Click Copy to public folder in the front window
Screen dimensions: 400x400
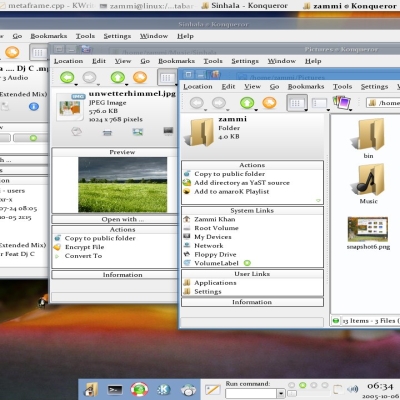[230, 174]
